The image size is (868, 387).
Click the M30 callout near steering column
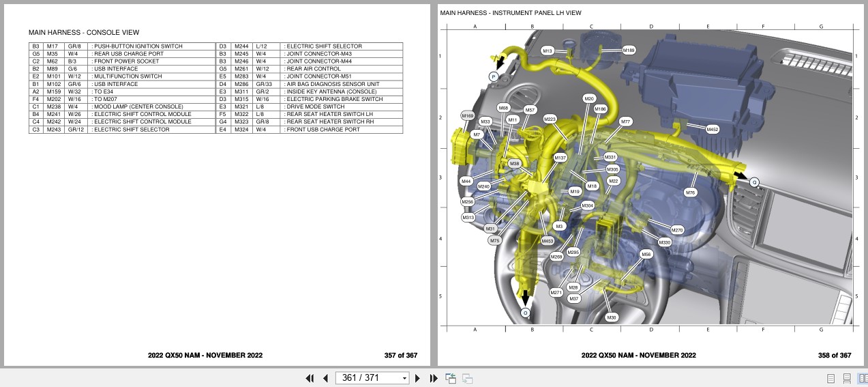pyautogui.click(x=612, y=317)
